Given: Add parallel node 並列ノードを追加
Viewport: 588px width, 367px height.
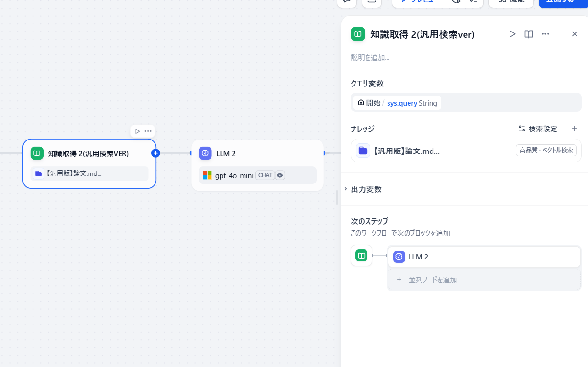Looking at the screenshot, I should (x=484, y=280).
